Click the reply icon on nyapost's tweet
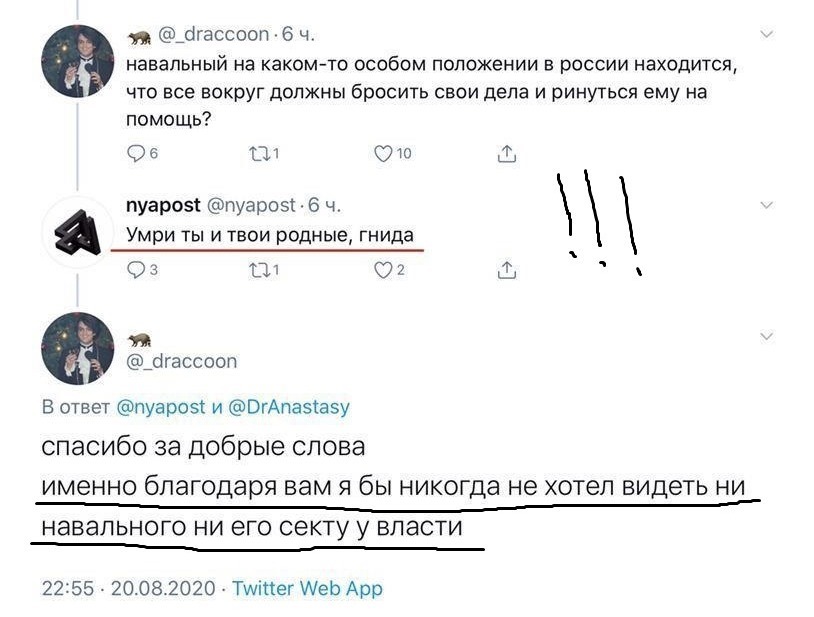The image size is (814, 617). coord(137,268)
